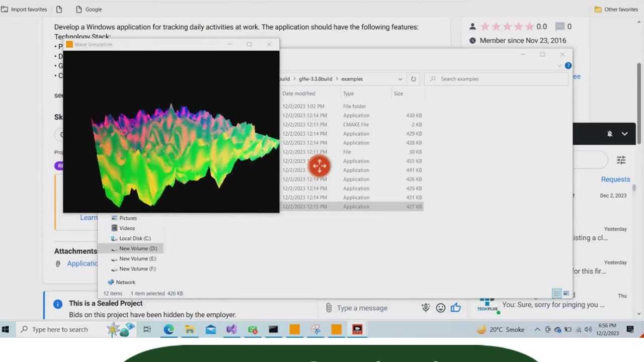Switch Explorer to details view icon
Screen dimensions: 644x362
[556, 293]
